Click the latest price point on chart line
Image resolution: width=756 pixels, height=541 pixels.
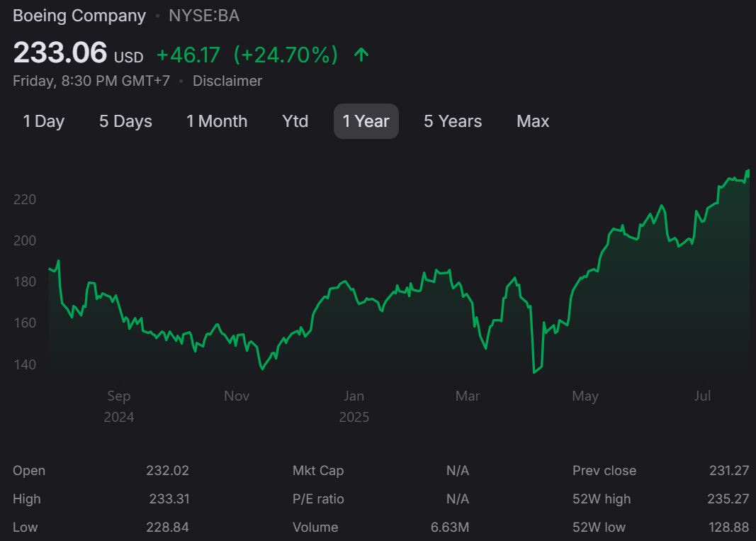pos(748,171)
